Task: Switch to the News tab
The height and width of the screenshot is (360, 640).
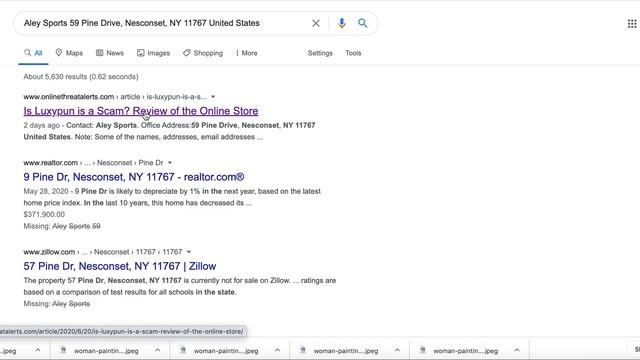Action: [x=110, y=53]
